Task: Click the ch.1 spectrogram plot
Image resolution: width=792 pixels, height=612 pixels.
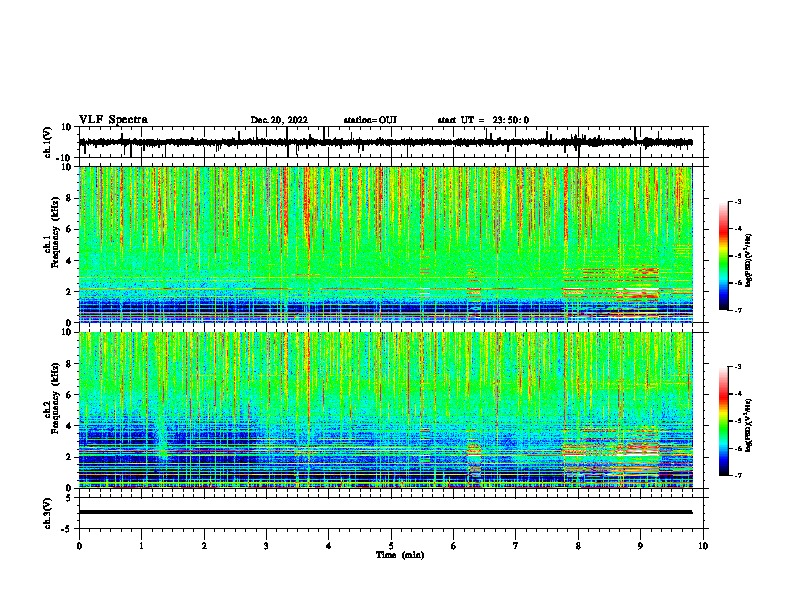Action: [x=386, y=244]
